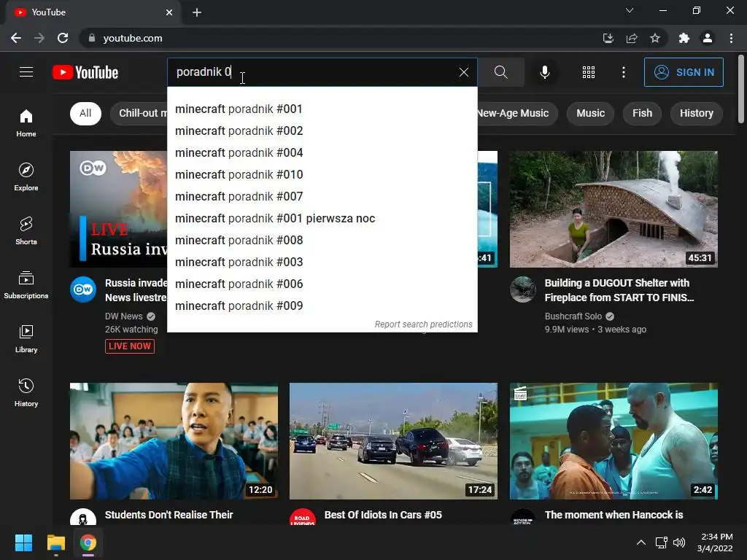Reload the page with the refresh icon

pos(63,38)
